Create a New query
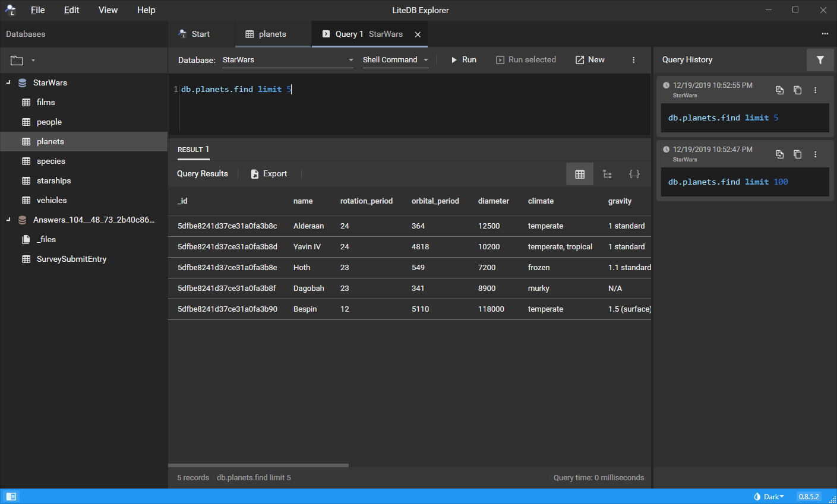 (x=590, y=60)
